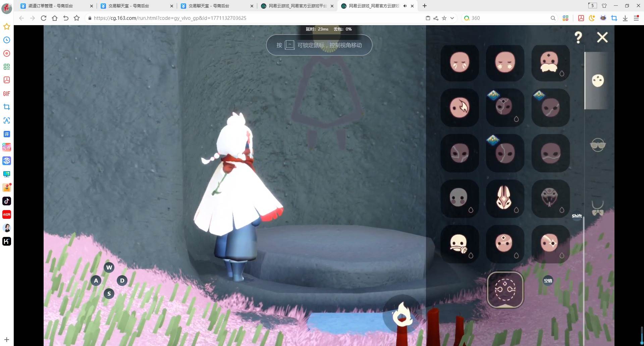Viewport: 644px width, 346px height.
Task: Bookmark page with toolbar star
Action: tap(77, 18)
